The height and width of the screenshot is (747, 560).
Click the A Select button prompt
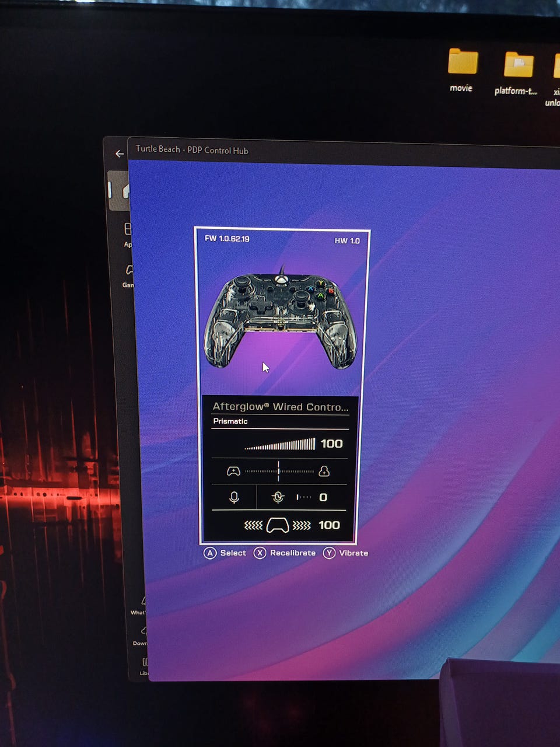pyautogui.click(x=225, y=553)
